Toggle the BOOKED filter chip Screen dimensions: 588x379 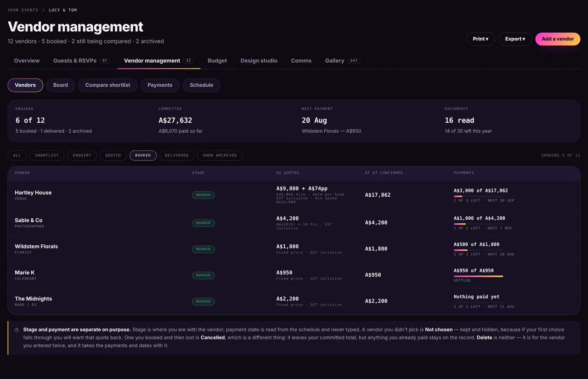click(143, 155)
